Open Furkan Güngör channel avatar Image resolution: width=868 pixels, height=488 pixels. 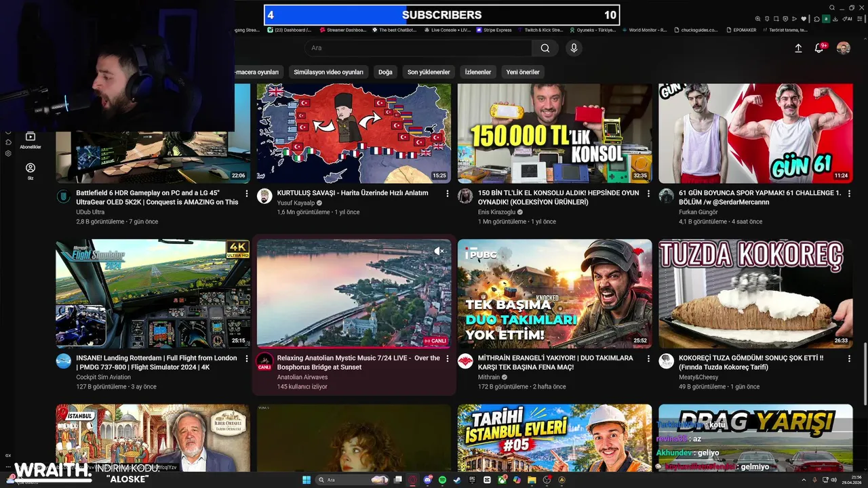[x=666, y=196]
